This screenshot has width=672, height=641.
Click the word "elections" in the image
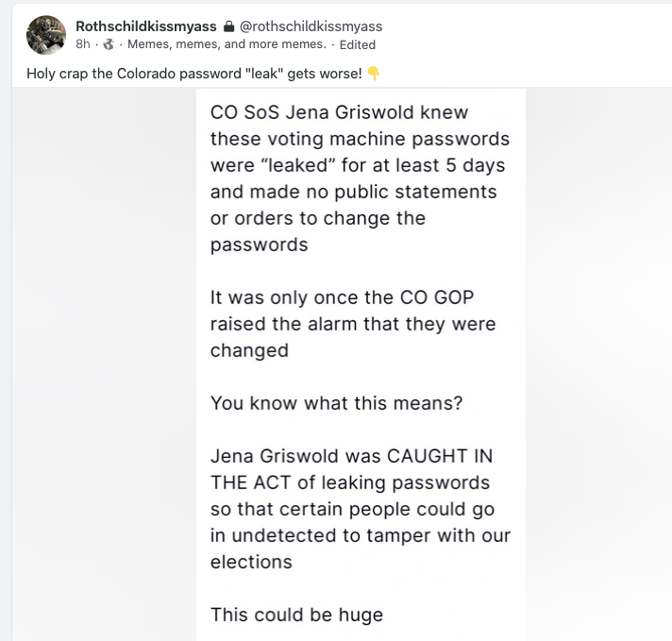(x=251, y=562)
